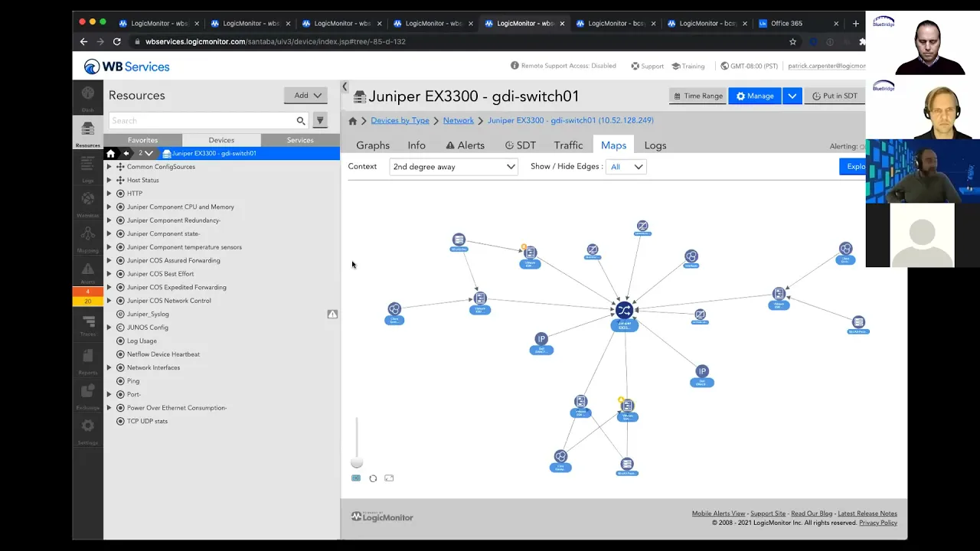Screen dimensions: 980x551
Task: Open the Traces sidebar icon
Action: (x=88, y=325)
